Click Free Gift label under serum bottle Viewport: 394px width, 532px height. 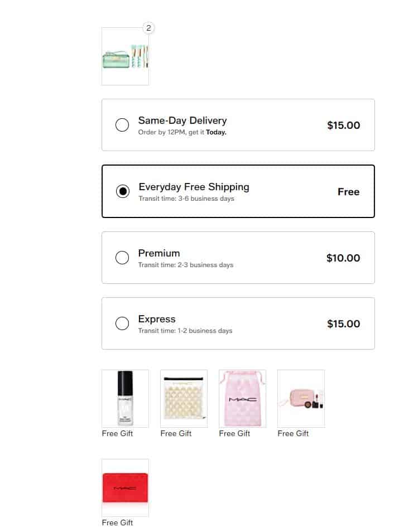pyautogui.click(x=117, y=433)
